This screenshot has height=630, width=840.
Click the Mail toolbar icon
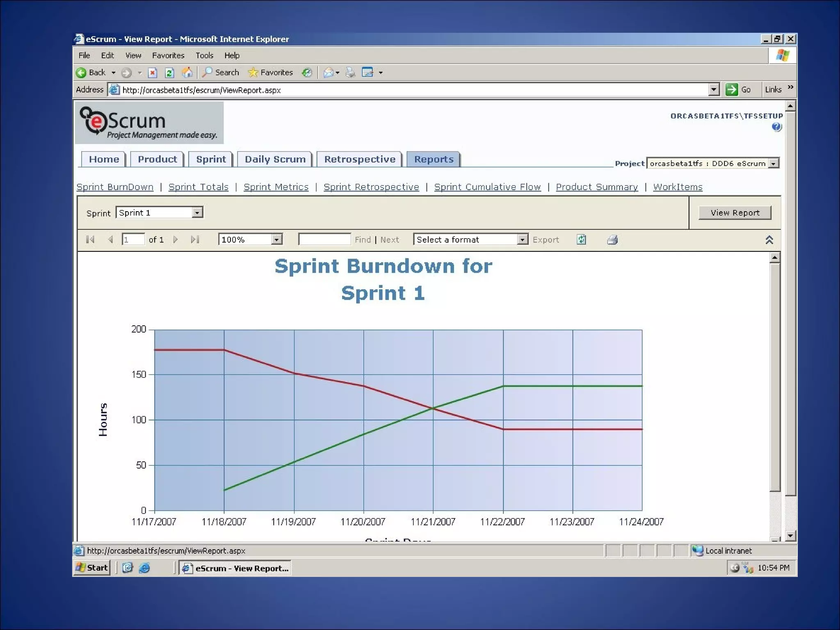click(x=329, y=73)
